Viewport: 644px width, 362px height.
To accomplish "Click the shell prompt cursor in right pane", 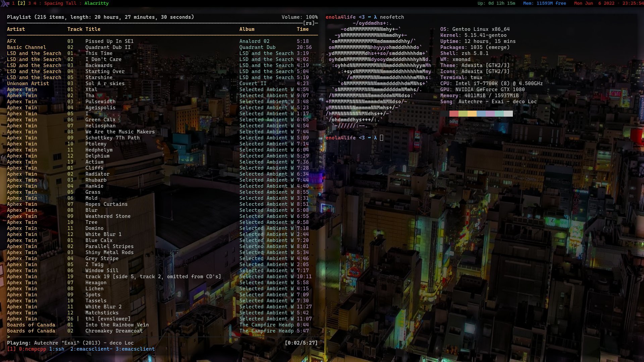I will click(381, 138).
